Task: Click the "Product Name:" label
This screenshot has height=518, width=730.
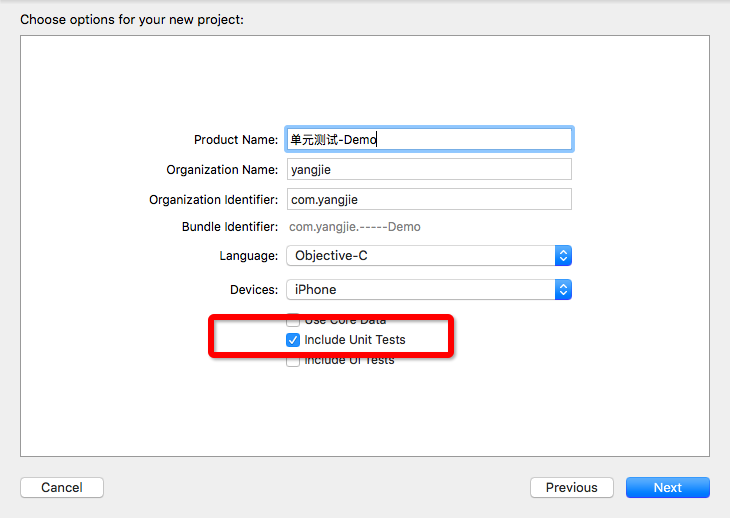Action: (x=236, y=140)
